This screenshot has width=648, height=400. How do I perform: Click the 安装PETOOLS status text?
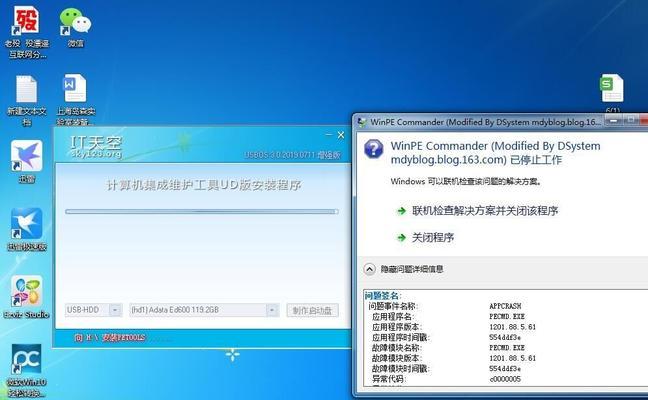pos(124,338)
